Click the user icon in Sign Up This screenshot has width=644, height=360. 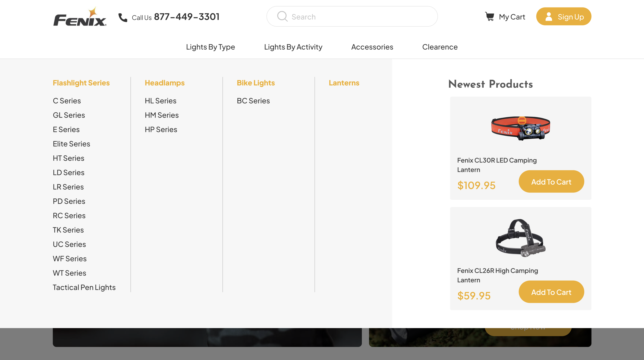(x=549, y=17)
